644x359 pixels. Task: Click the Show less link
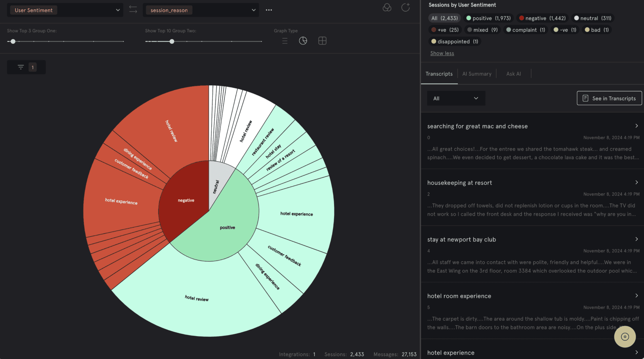point(442,53)
